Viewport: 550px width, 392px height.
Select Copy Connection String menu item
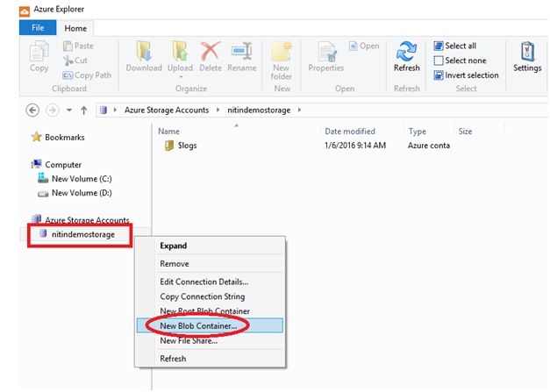point(210,296)
